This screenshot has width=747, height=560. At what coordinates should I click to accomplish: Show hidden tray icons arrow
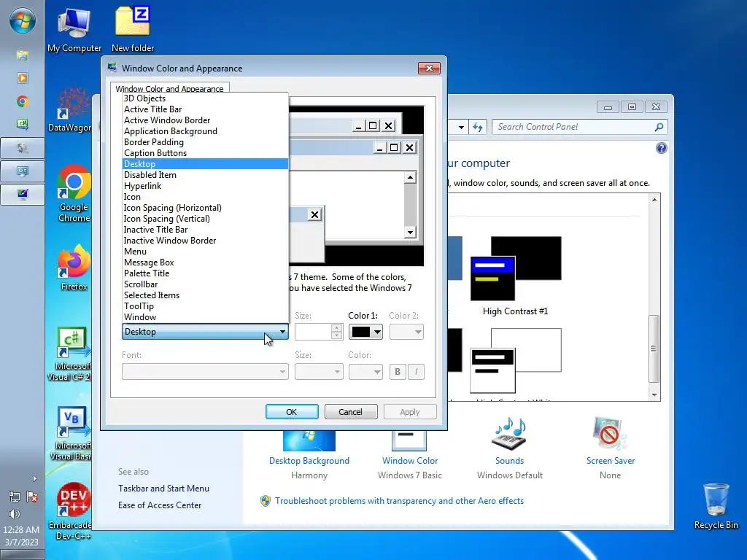tap(34, 478)
